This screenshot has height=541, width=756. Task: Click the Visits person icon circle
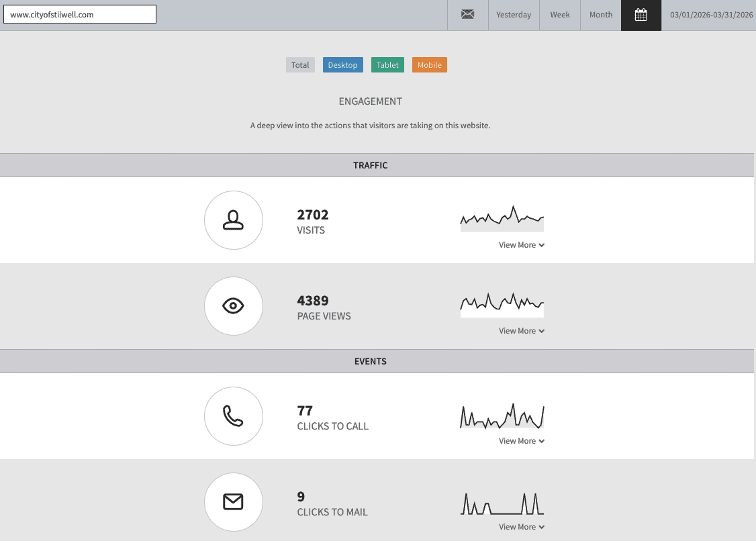coord(234,220)
